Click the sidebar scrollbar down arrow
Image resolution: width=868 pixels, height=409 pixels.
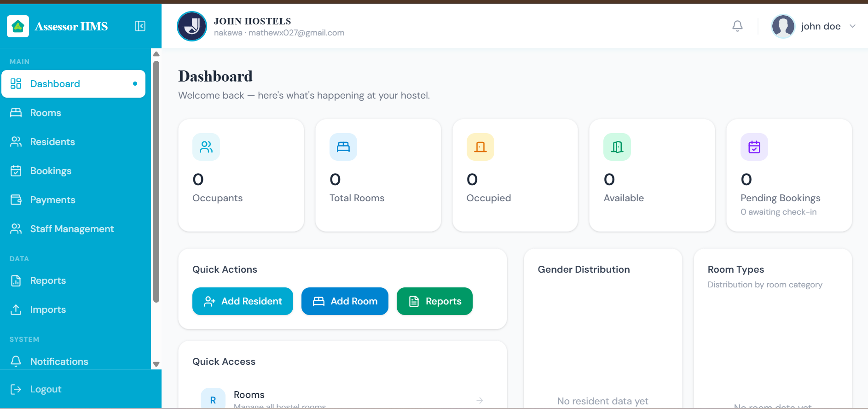(x=156, y=364)
